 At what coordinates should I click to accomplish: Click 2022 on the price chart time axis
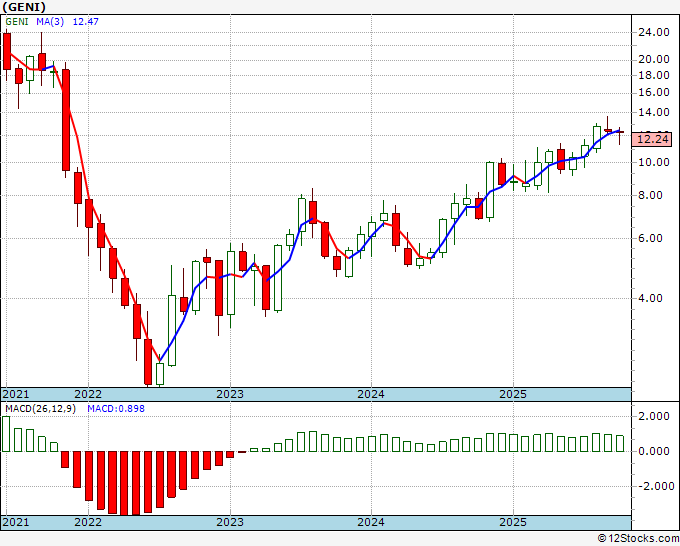pos(88,394)
